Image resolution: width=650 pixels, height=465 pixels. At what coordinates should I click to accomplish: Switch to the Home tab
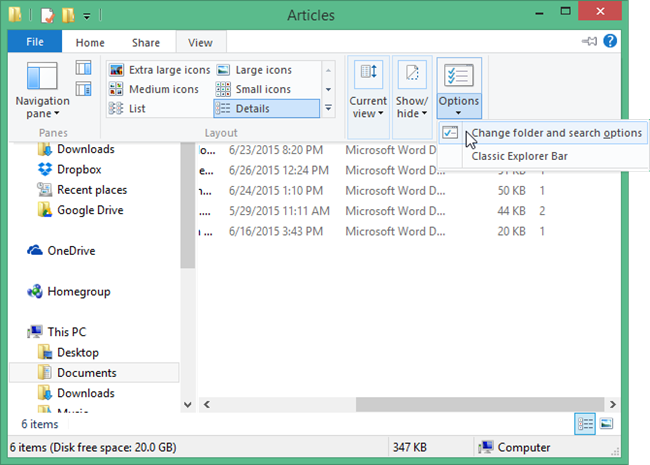90,43
